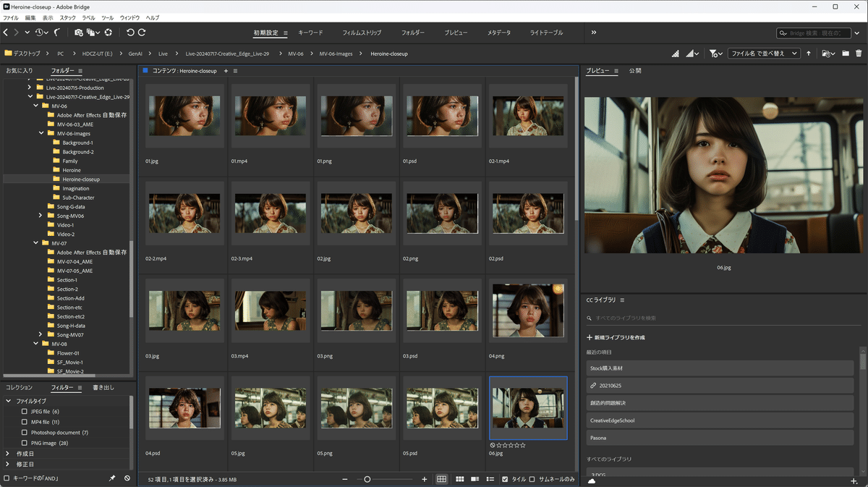Screen dimensions: 868x487
Task: Toggle the ascending sort order arrow
Action: [x=809, y=54]
